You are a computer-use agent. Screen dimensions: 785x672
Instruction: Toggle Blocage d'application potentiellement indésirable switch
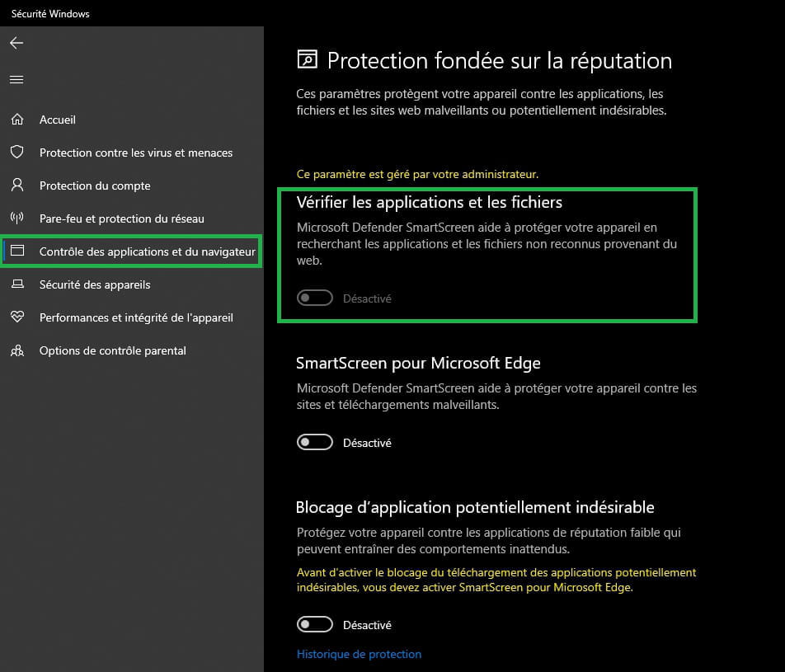[x=315, y=624]
